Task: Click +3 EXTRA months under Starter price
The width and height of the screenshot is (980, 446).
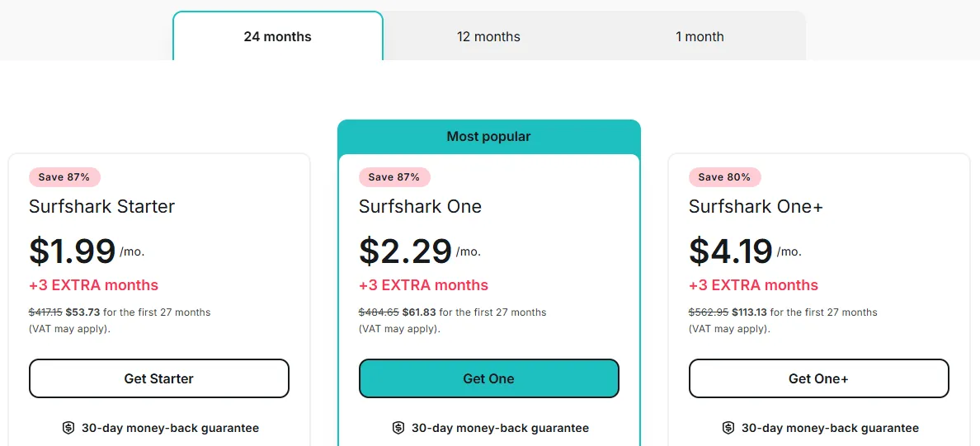Action: point(93,285)
